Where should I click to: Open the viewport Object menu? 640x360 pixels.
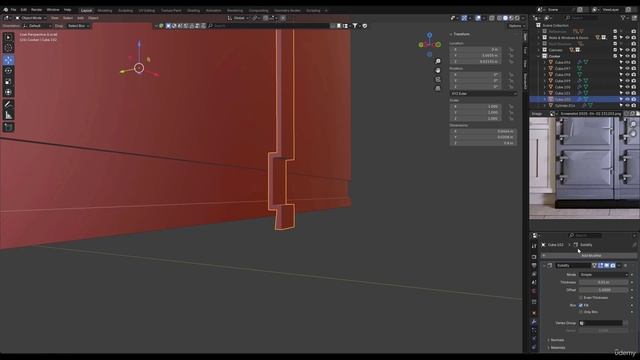click(x=93, y=18)
